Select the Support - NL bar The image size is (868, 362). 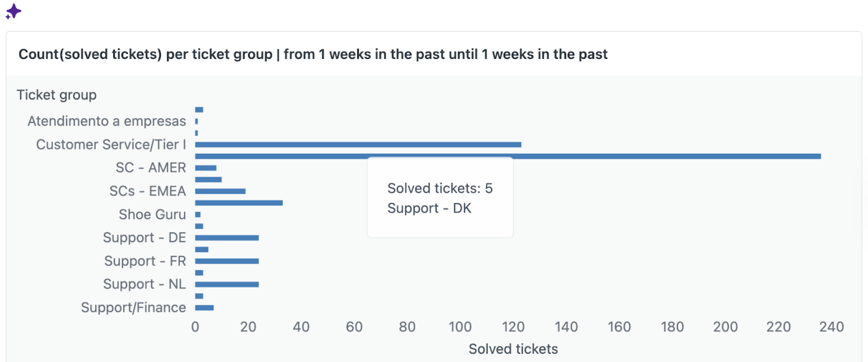coord(227,284)
